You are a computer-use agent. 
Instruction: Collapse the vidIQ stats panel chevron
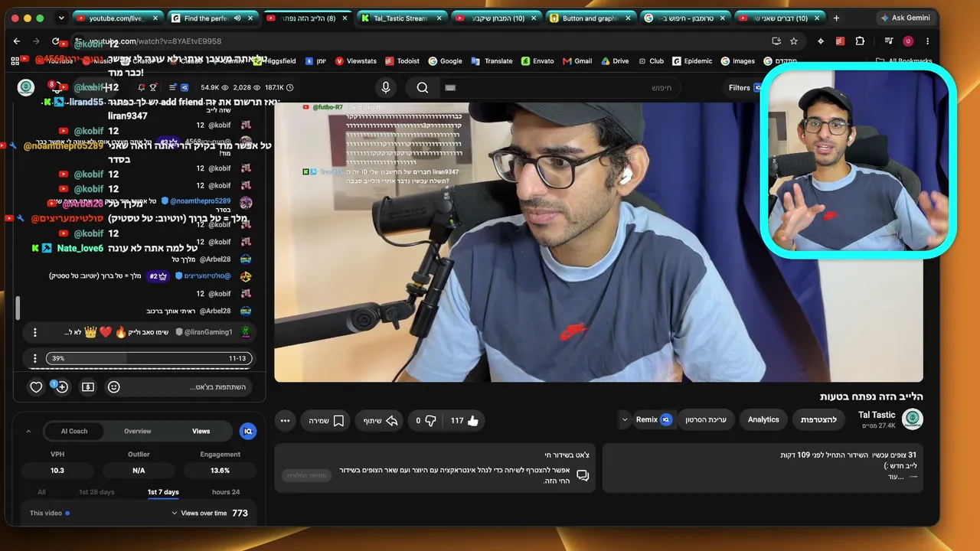click(28, 431)
